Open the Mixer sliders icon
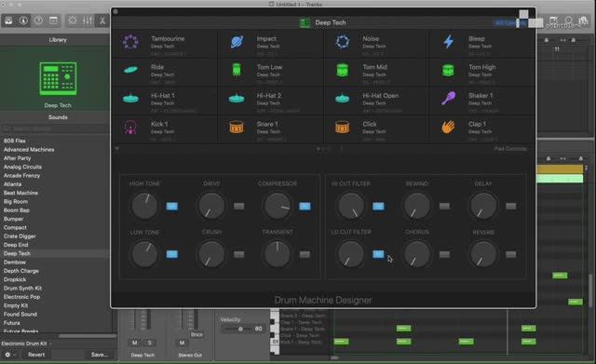This screenshot has width=596, height=364. click(x=88, y=20)
